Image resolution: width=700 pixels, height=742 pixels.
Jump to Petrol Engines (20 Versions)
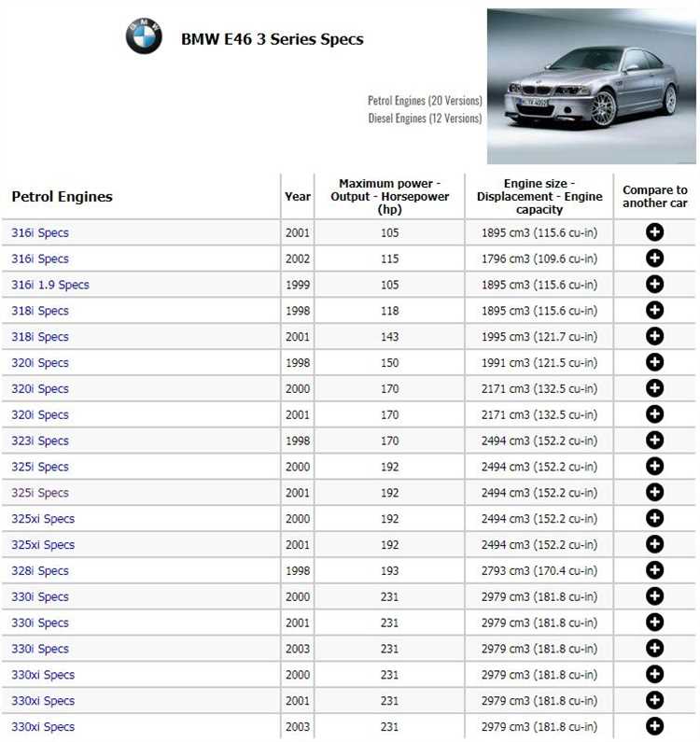pyautogui.click(x=425, y=100)
